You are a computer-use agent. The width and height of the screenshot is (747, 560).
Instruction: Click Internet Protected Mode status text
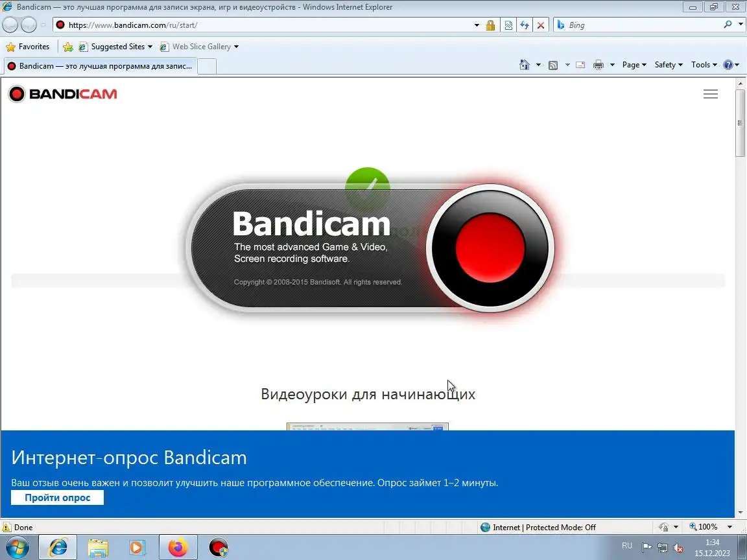(x=544, y=527)
